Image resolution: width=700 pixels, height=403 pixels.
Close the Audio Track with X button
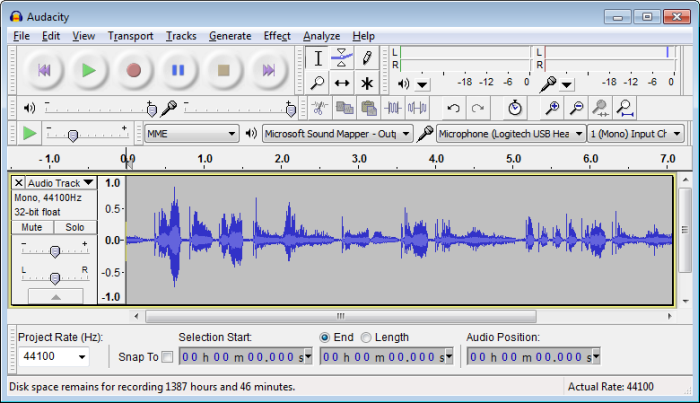click(x=18, y=183)
